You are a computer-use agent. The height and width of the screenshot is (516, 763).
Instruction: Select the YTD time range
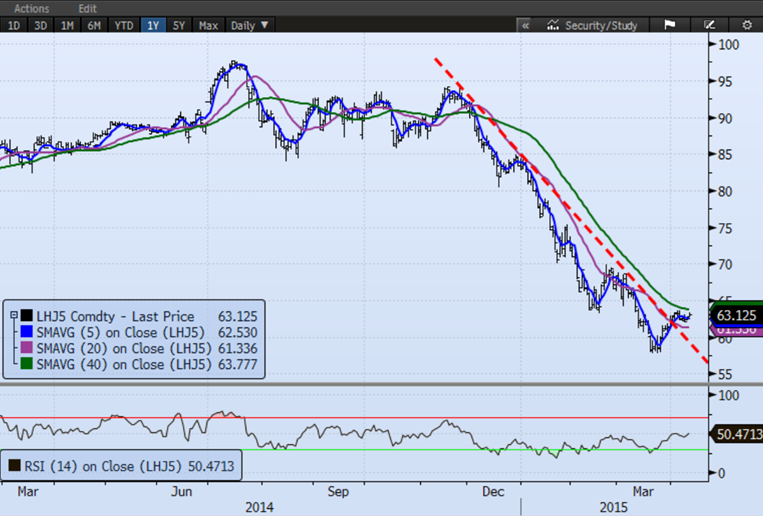[x=123, y=25]
